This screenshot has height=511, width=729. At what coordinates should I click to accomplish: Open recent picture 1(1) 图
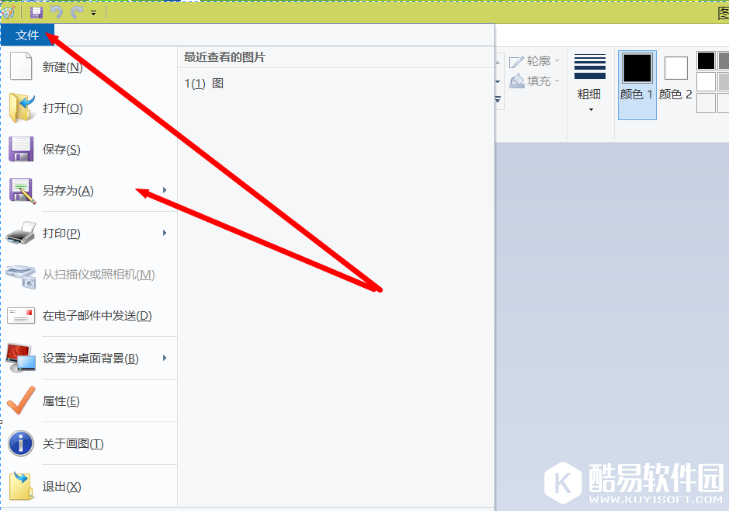point(204,83)
